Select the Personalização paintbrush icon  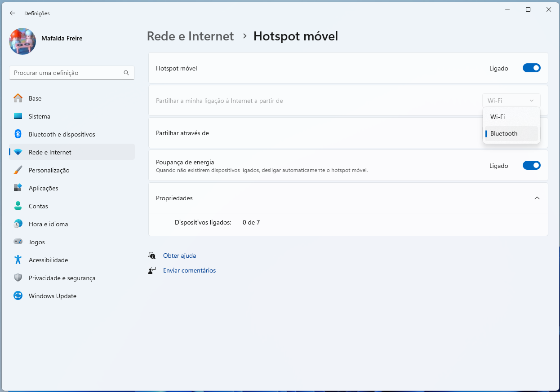(x=18, y=170)
